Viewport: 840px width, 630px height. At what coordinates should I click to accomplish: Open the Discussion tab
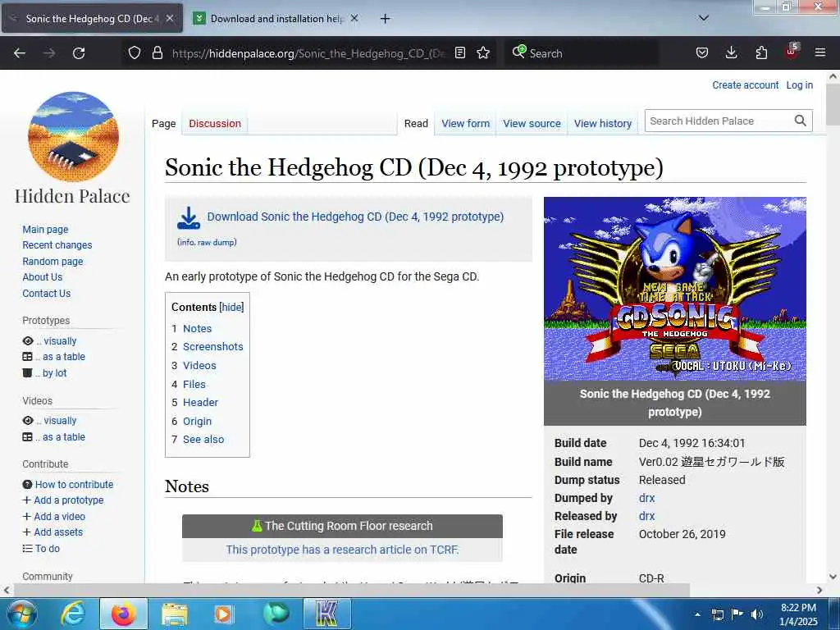(x=215, y=124)
